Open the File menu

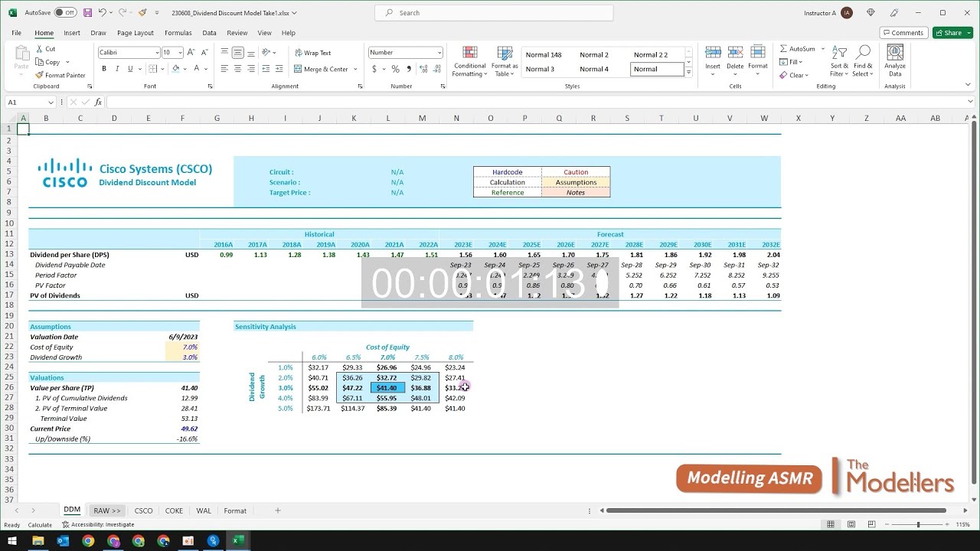(x=17, y=33)
